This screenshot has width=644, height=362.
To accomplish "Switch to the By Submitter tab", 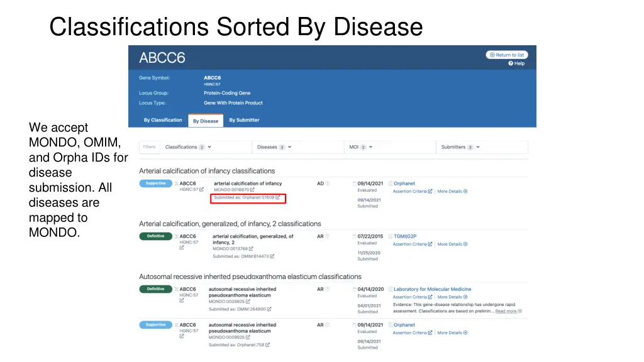I will pyautogui.click(x=244, y=120).
